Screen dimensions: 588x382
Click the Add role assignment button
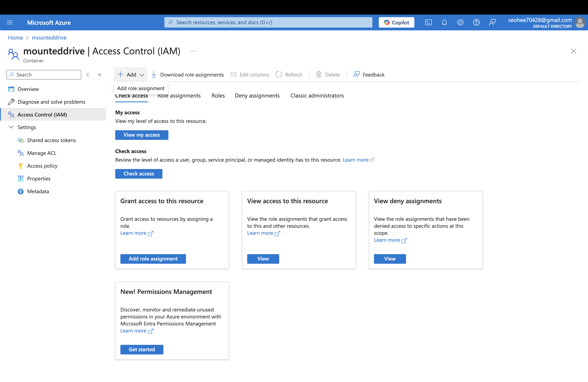click(153, 258)
